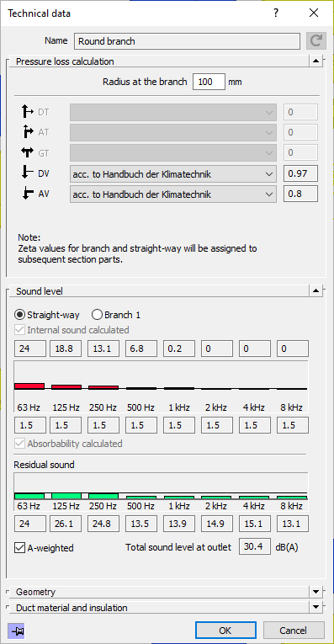This screenshot has width=334, height=644.
Task: Click the AV branch flow icon
Action: [x=28, y=194]
